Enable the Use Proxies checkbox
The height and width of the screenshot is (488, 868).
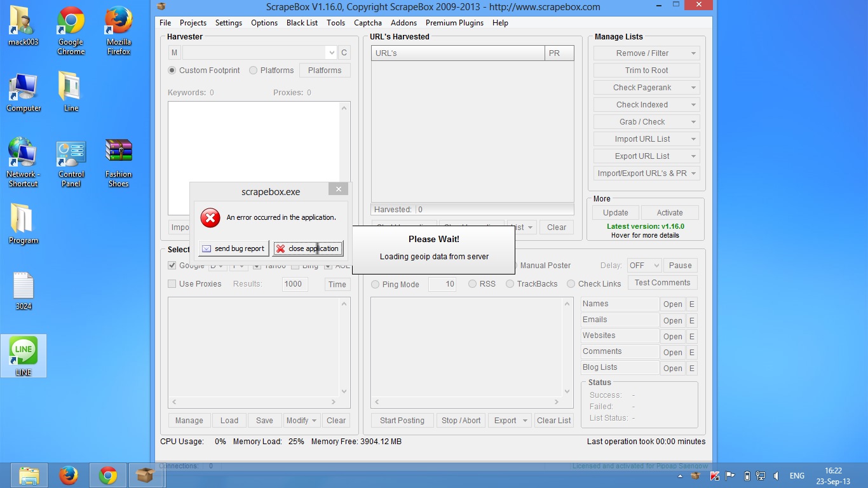point(172,284)
